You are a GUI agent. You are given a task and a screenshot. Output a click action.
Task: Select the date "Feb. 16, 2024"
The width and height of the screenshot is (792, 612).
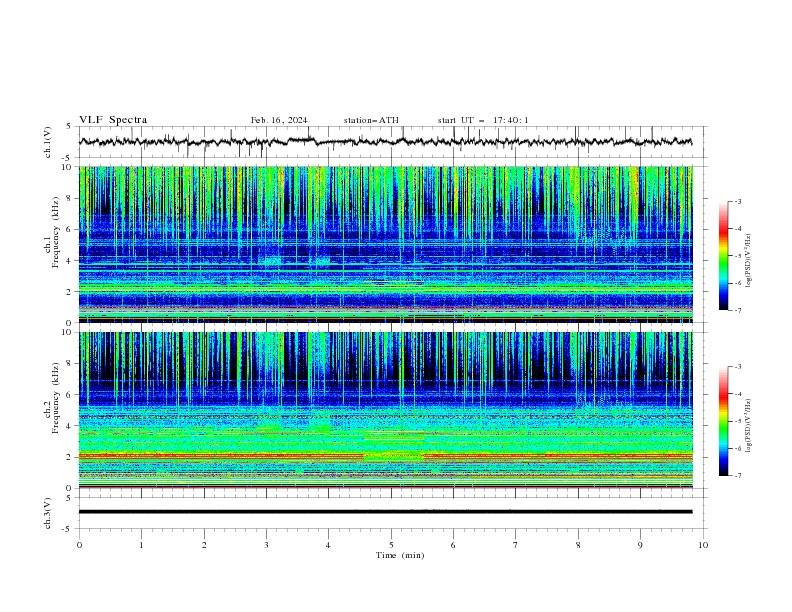(279, 120)
